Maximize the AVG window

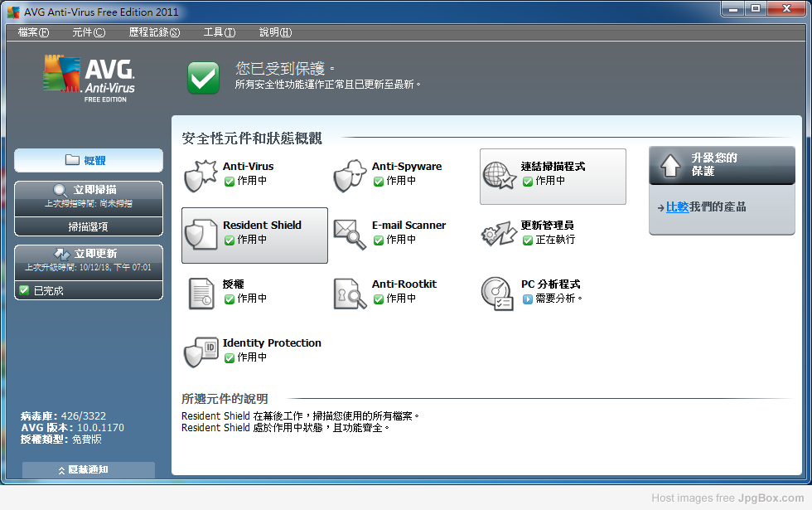click(x=756, y=9)
